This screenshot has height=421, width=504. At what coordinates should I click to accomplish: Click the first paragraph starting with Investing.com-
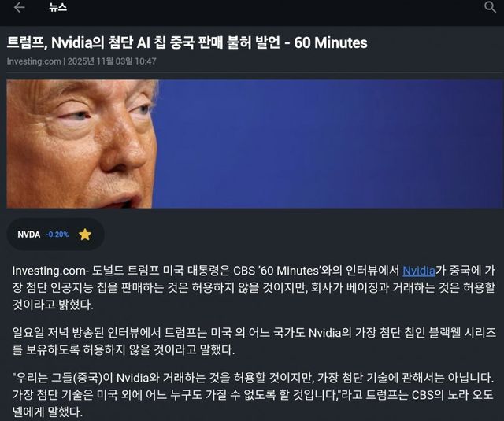coord(254,287)
